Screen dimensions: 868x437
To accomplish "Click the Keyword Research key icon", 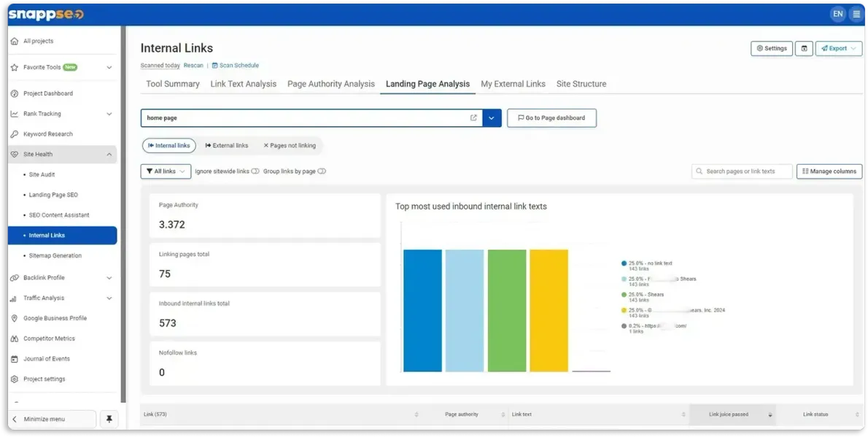I will (x=15, y=134).
